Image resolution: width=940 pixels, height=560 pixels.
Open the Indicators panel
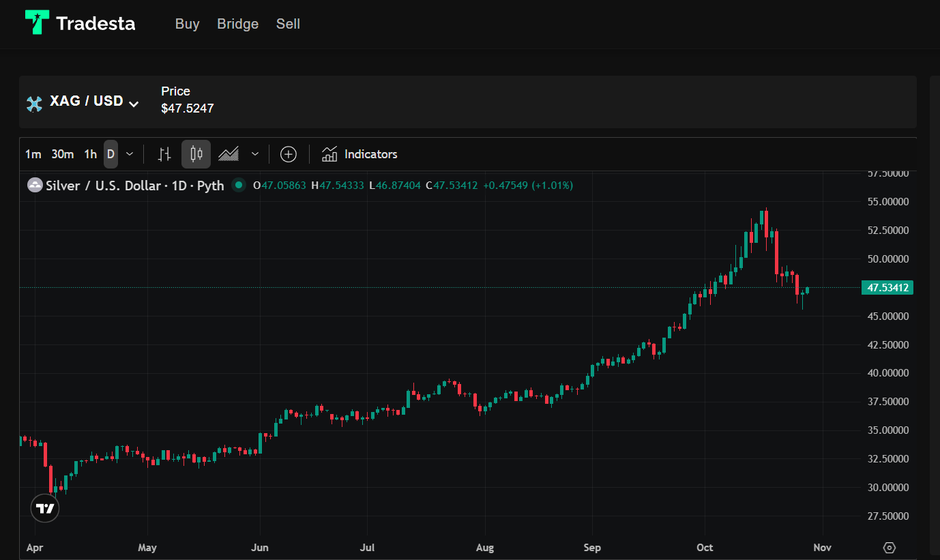[x=359, y=154]
